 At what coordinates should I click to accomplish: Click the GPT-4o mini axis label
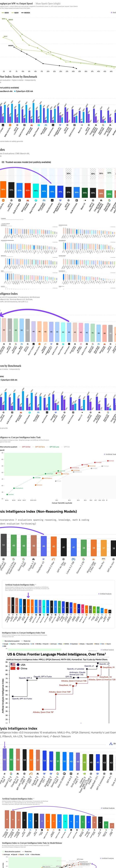(x=111, y=567)
